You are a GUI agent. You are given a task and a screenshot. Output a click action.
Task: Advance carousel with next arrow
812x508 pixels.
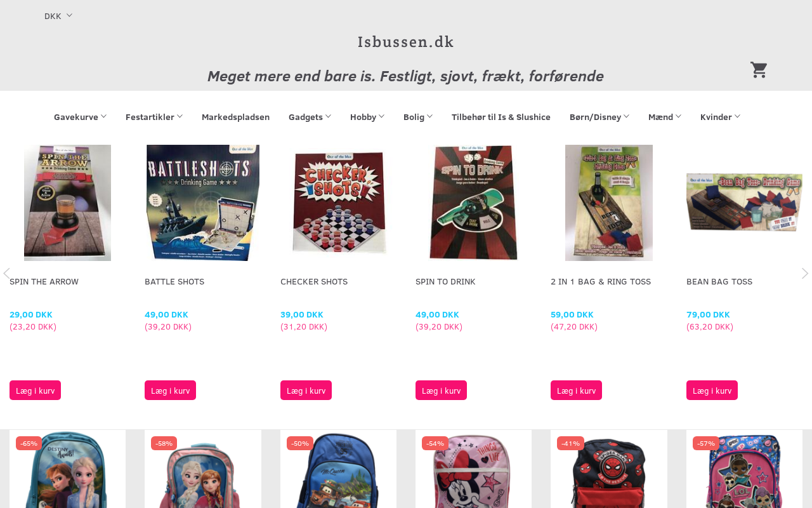(805, 273)
